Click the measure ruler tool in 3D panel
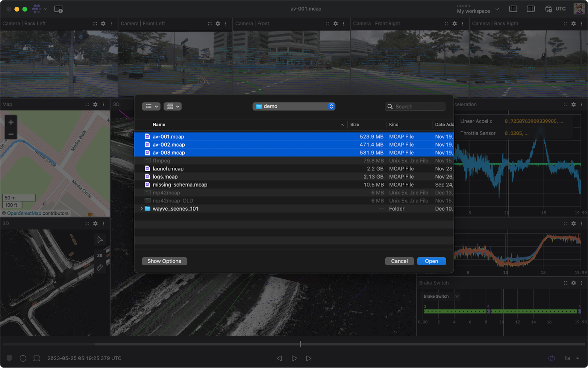The height and width of the screenshot is (368, 588). tap(100, 268)
